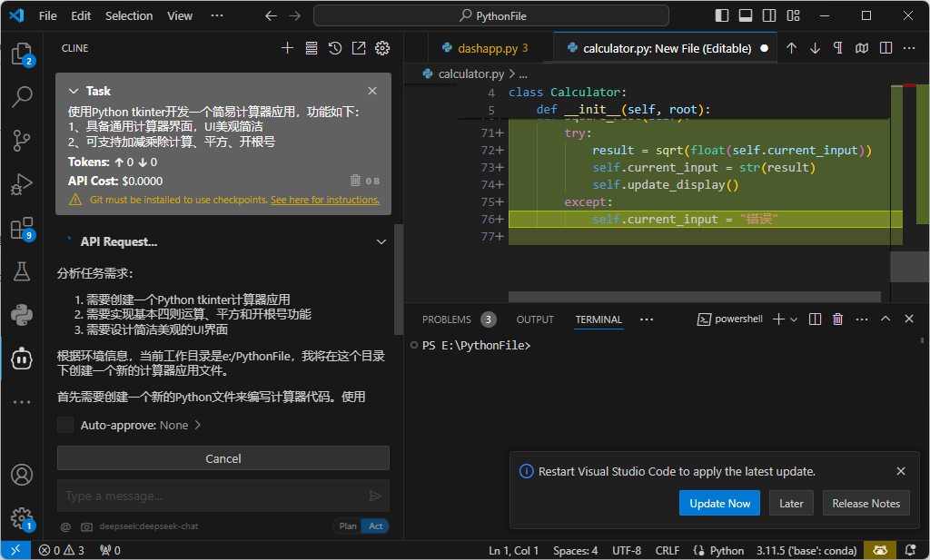Split the powershell terminal
Screen dimensions: 930x560
[815, 319]
